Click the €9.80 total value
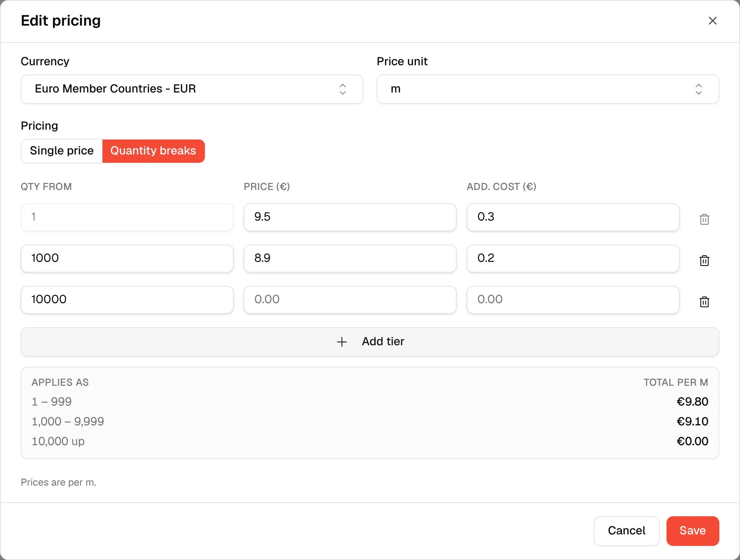This screenshot has height=560, width=740. pos(693,401)
